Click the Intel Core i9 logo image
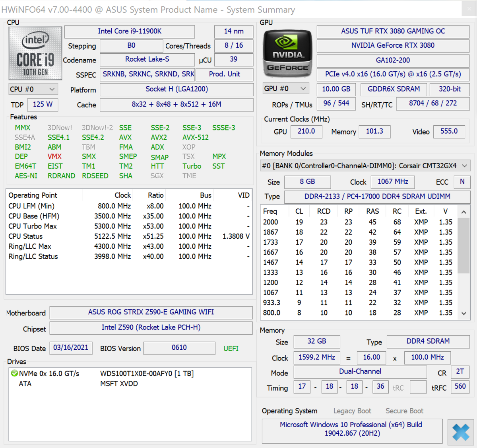477x448 pixels. coord(35,53)
